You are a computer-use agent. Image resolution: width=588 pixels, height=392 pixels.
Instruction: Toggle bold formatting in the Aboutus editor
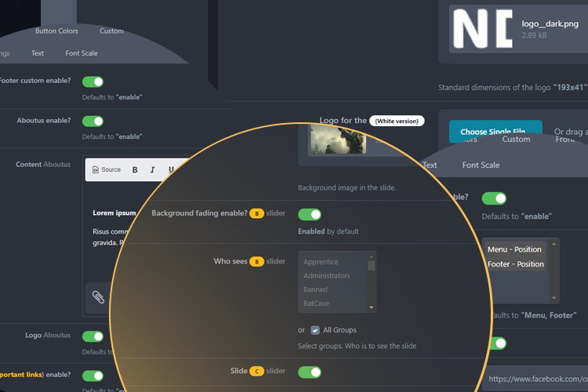(135, 170)
